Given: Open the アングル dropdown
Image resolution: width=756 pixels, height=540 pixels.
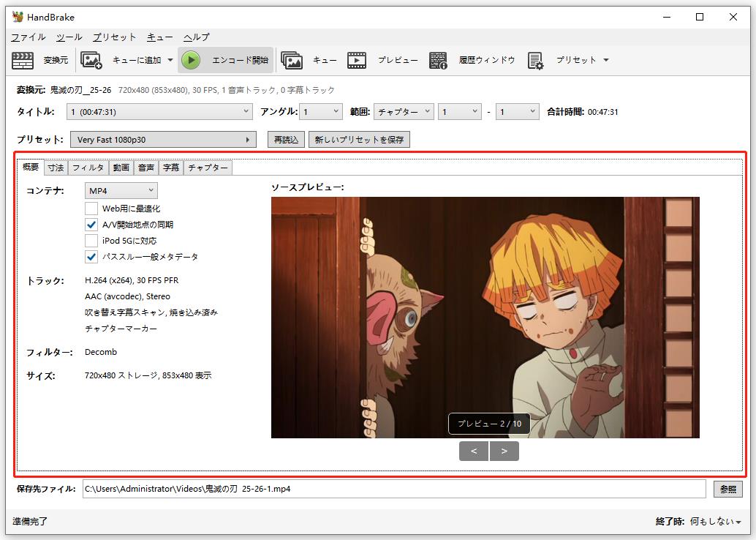Looking at the screenshot, I should click(x=321, y=112).
